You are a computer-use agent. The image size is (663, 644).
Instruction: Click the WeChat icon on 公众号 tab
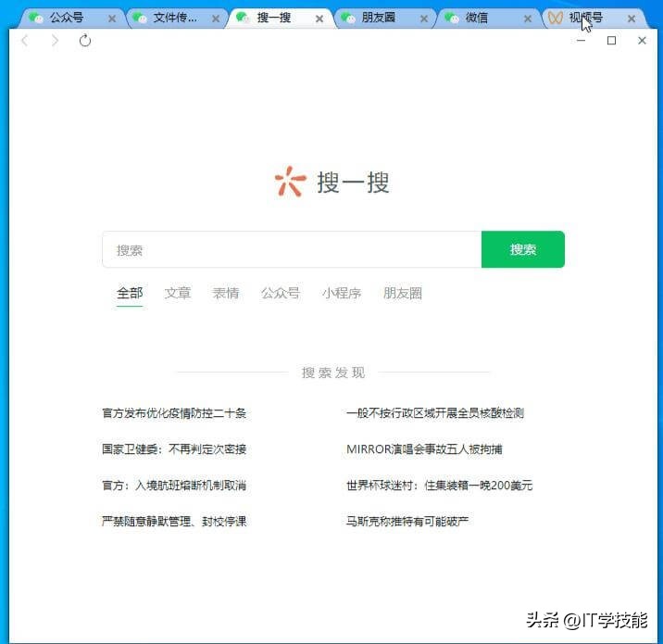click(x=35, y=18)
